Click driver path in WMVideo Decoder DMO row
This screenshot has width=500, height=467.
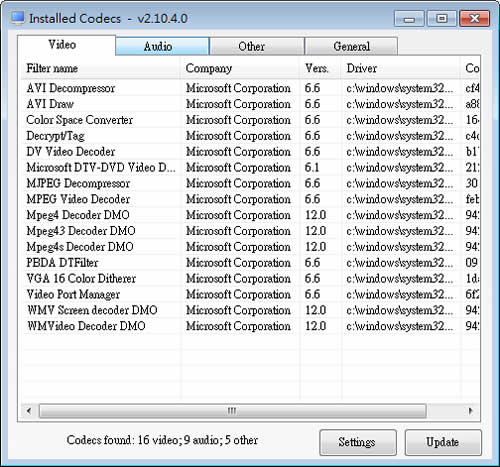pos(400,326)
